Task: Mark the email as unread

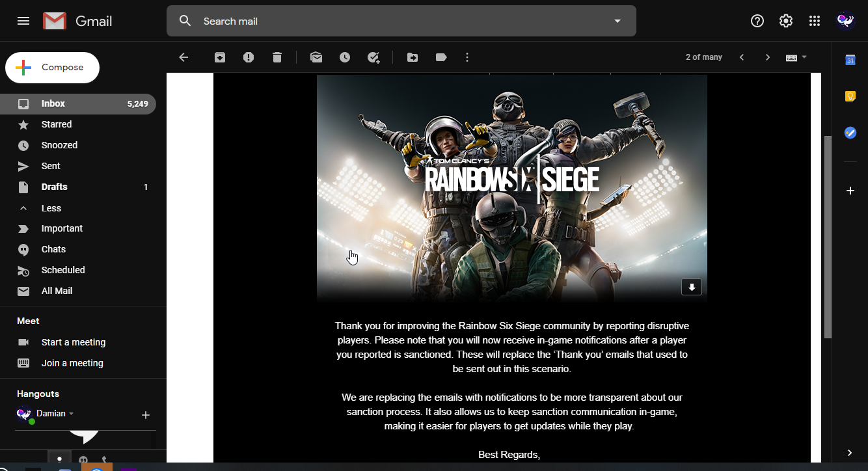Action: 316,57
